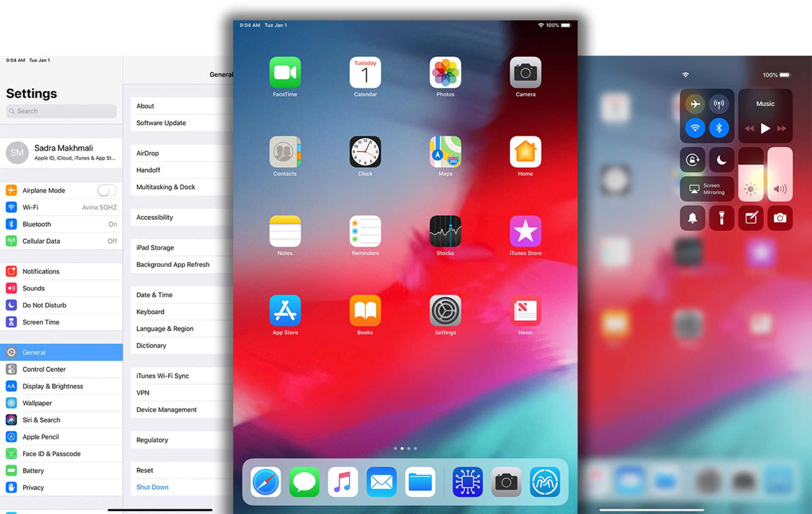Select Control Center in Settings sidebar
This screenshot has width=812, height=514.
(44, 369)
